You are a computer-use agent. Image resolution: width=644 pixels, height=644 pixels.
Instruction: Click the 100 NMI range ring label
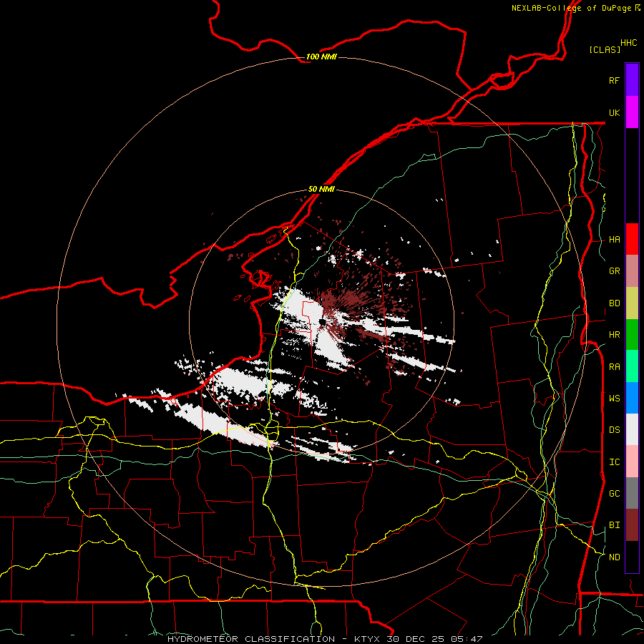321,57
